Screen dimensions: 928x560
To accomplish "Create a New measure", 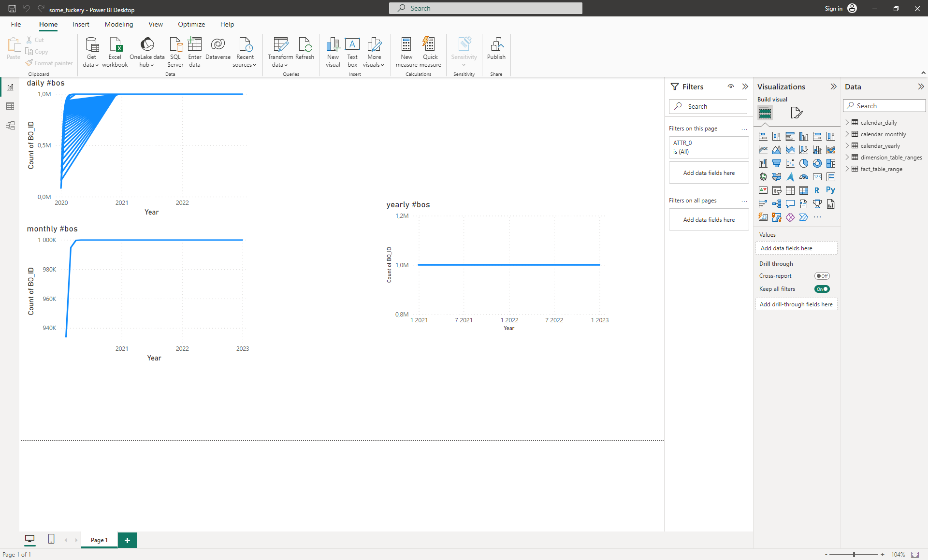I will [x=406, y=52].
